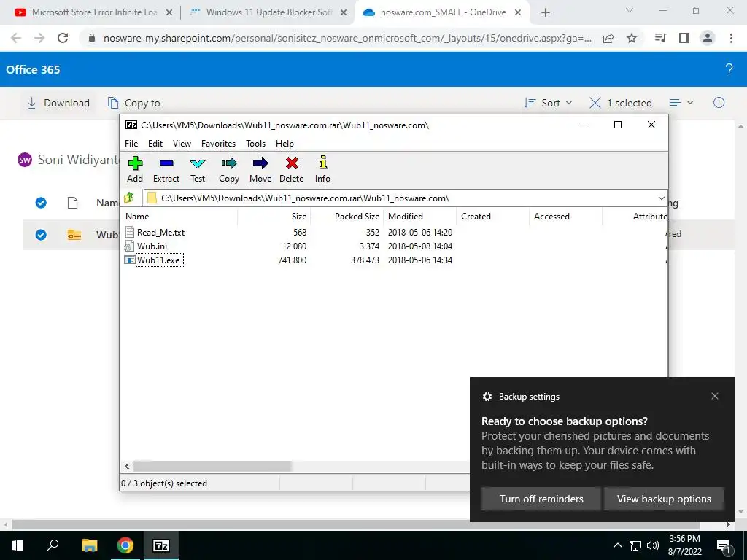The width and height of the screenshot is (747, 560).
Task: Click the Chrome address bar URL
Action: [x=348, y=38]
